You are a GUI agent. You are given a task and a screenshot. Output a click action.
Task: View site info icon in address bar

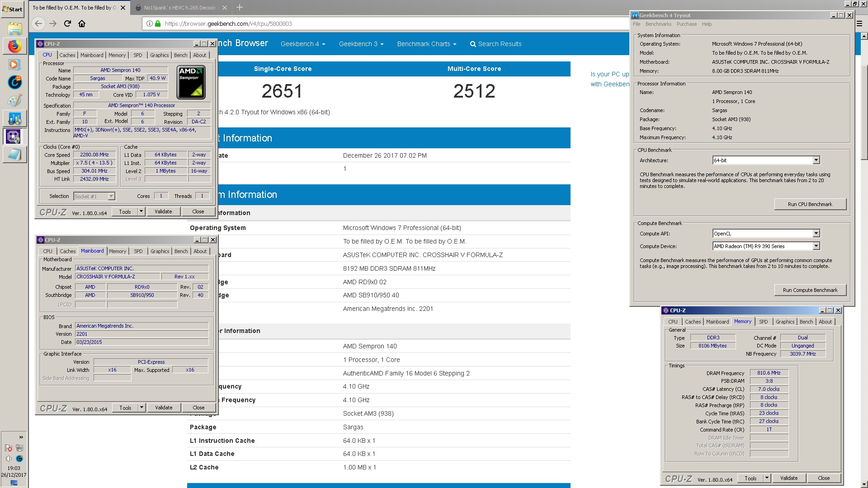149,24
